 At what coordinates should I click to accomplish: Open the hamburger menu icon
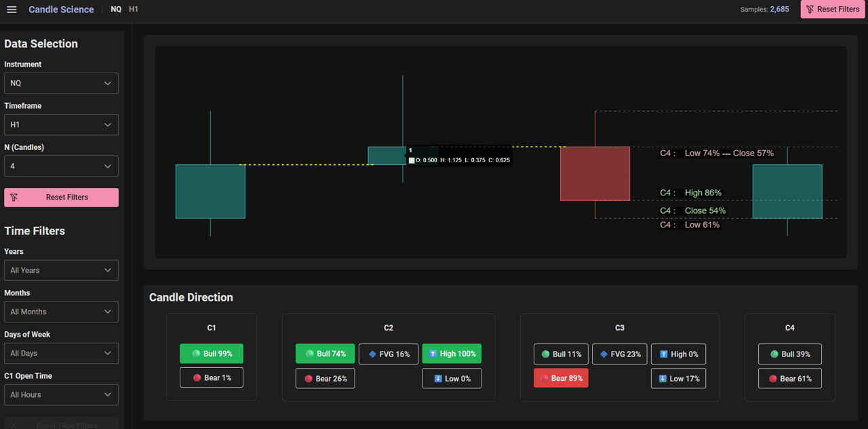12,10
